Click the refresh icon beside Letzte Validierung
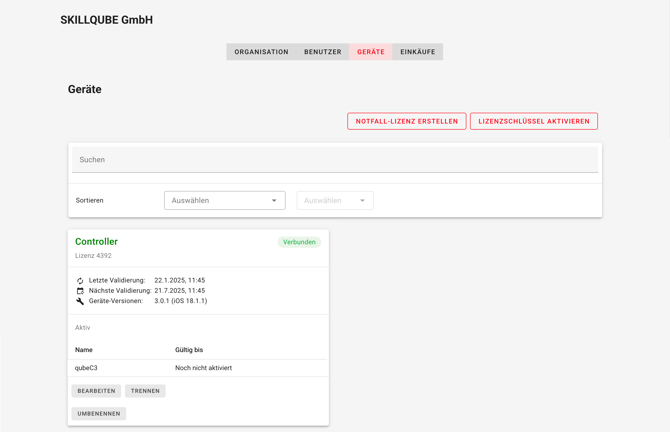This screenshot has width=670, height=432. (x=80, y=281)
